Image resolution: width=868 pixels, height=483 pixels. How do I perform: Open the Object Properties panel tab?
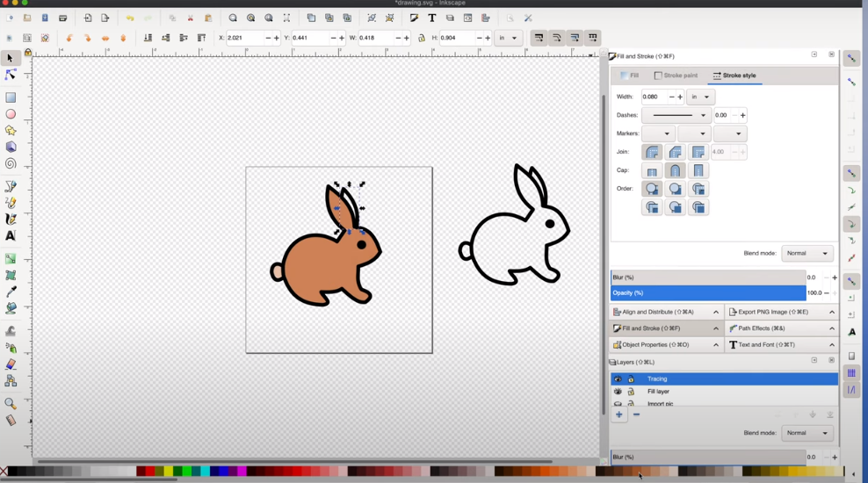(x=667, y=344)
